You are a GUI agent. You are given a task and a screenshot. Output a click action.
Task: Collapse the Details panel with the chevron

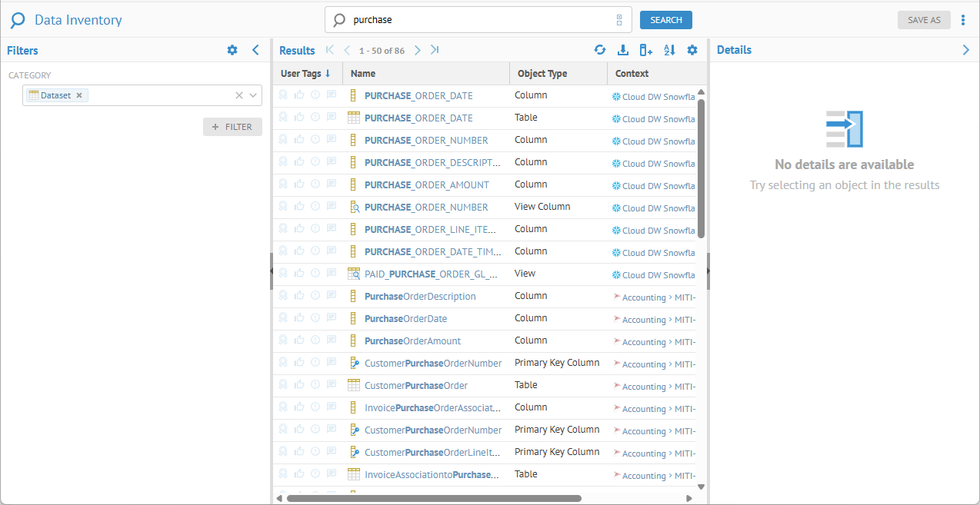pyautogui.click(x=966, y=50)
